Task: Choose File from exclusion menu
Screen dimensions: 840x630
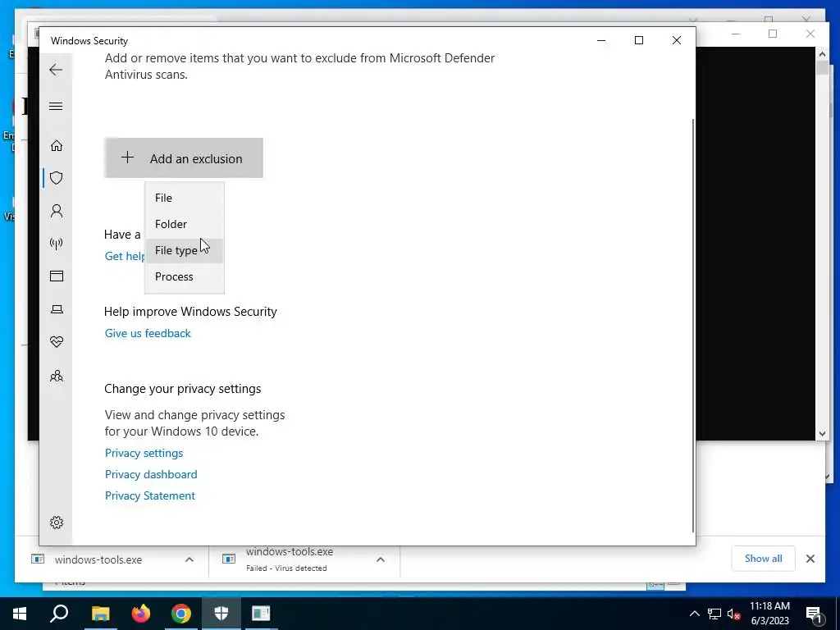Action: point(185,198)
